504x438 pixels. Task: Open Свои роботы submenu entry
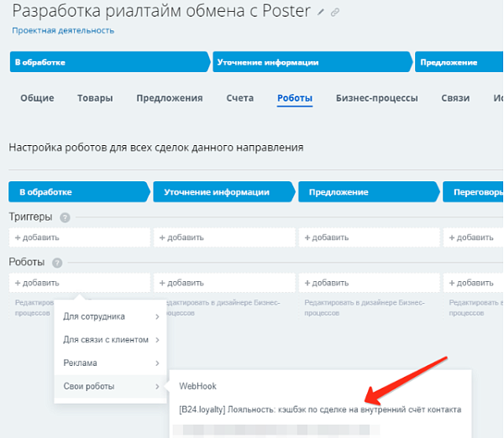coord(111,386)
